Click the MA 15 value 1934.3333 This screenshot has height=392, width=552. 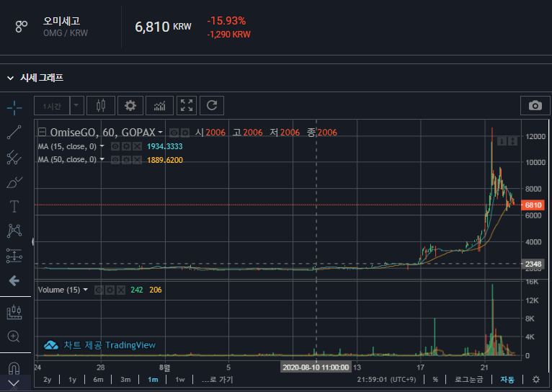click(165, 146)
